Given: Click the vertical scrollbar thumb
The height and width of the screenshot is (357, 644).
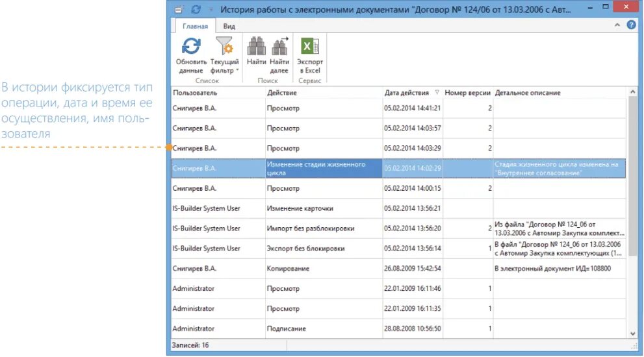Looking at the screenshot, I should 632,177.
